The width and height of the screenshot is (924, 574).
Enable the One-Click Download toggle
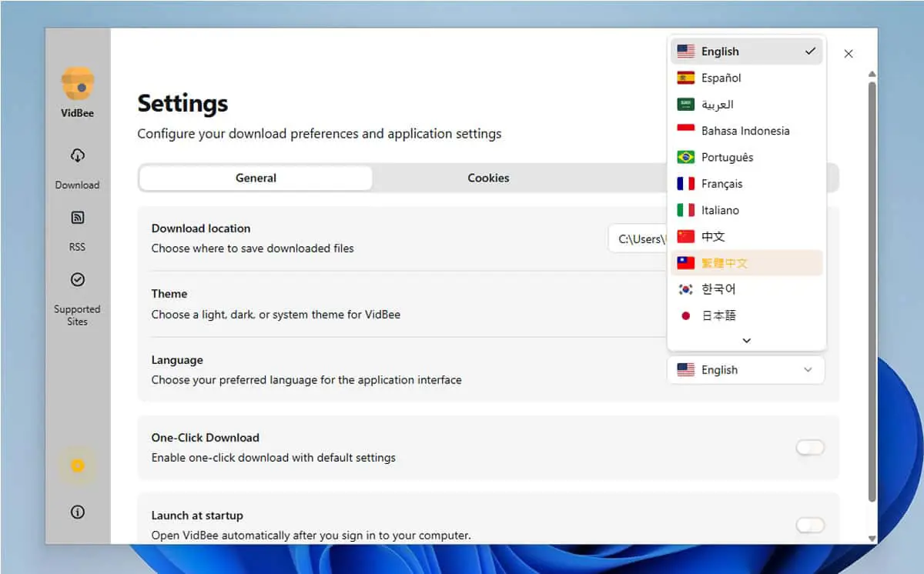[x=810, y=448]
